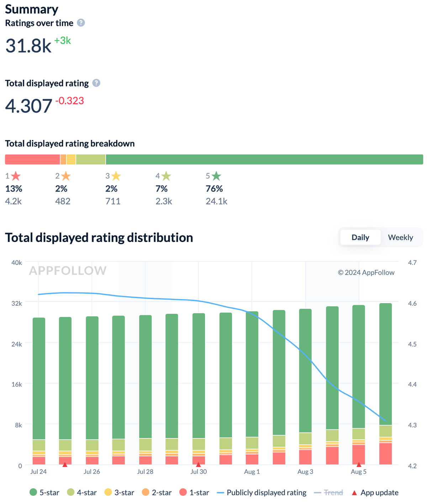Image resolution: width=427 pixels, height=504 pixels.
Task: Enable the Trend line in legend
Action: [328, 493]
